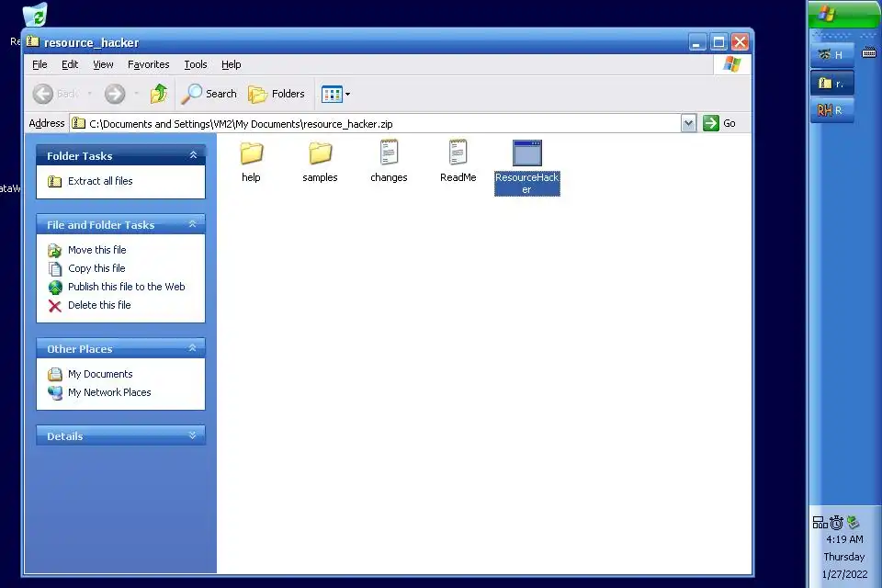The width and height of the screenshot is (882, 588).
Task: Click Publish this file to the Web
Action: pyautogui.click(x=126, y=287)
